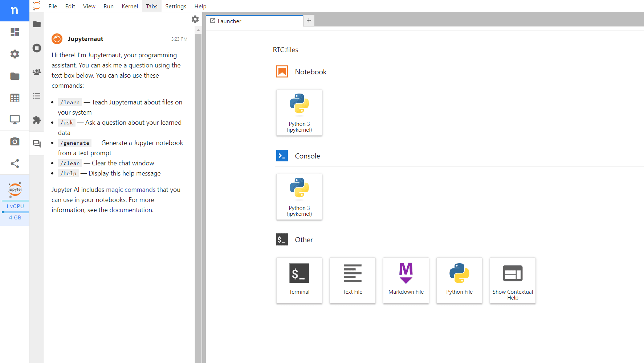Open the File menu
This screenshot has height=363, width=644.
[53, 6]
